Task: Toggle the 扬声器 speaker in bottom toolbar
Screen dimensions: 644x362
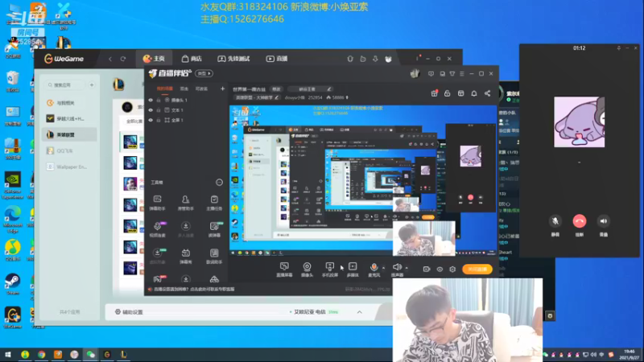Action: (x=397, y=269)
